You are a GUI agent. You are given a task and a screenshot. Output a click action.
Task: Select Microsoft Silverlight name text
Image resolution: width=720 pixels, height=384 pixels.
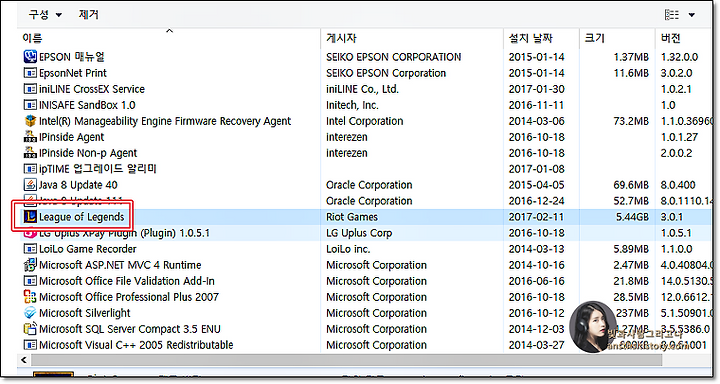85,313
